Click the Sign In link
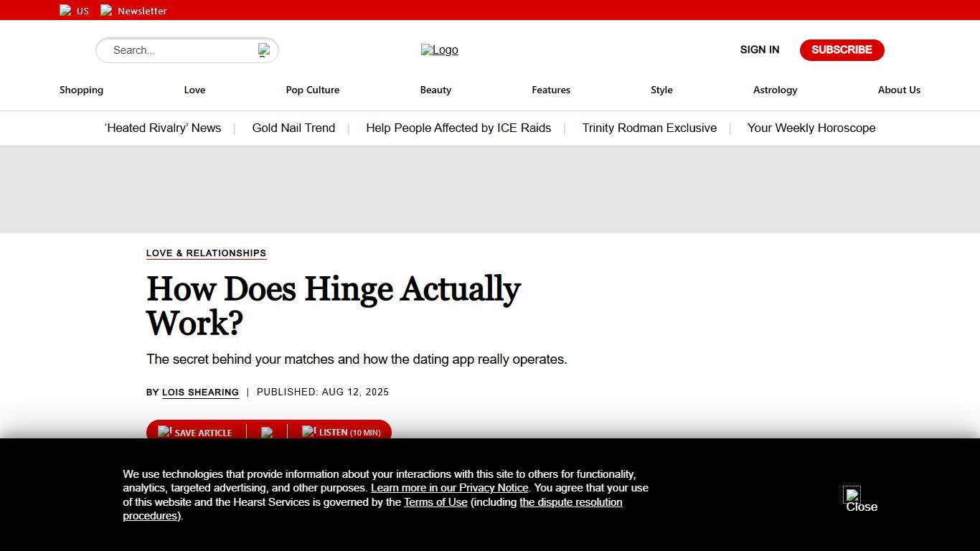 coord(759,50)
